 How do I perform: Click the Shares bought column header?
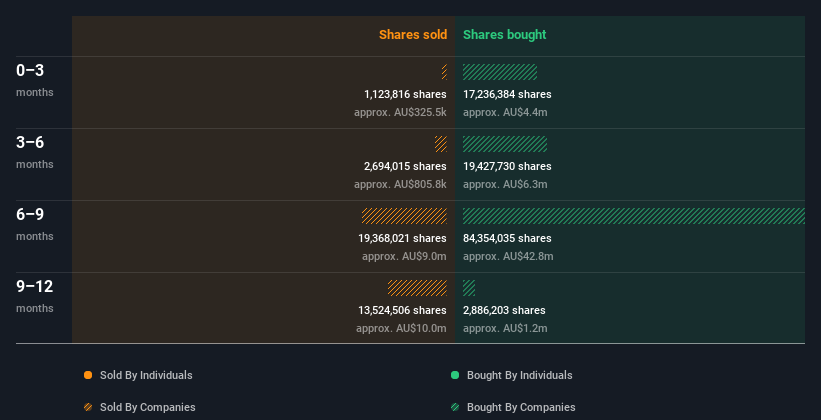click(505, 35)
